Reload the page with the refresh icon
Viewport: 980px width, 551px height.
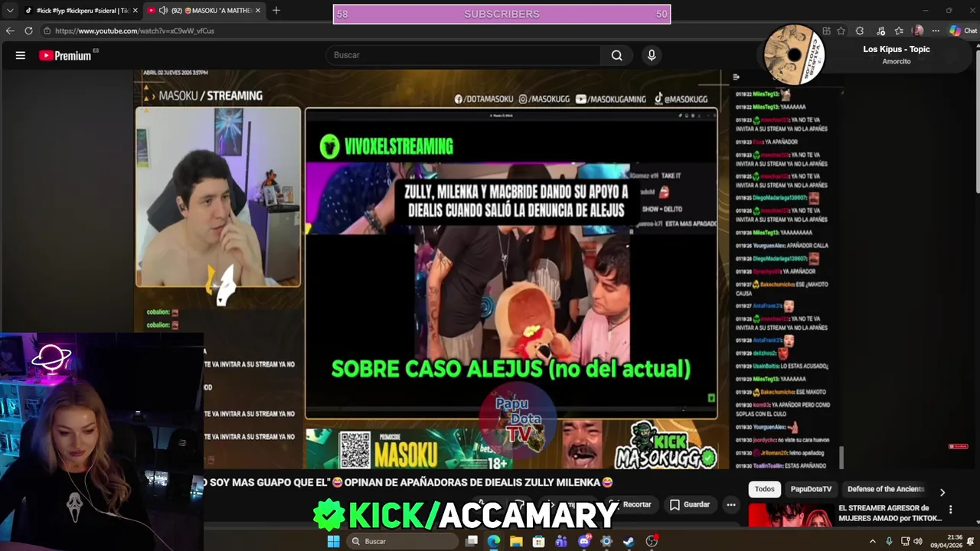(x=28, y=31)
